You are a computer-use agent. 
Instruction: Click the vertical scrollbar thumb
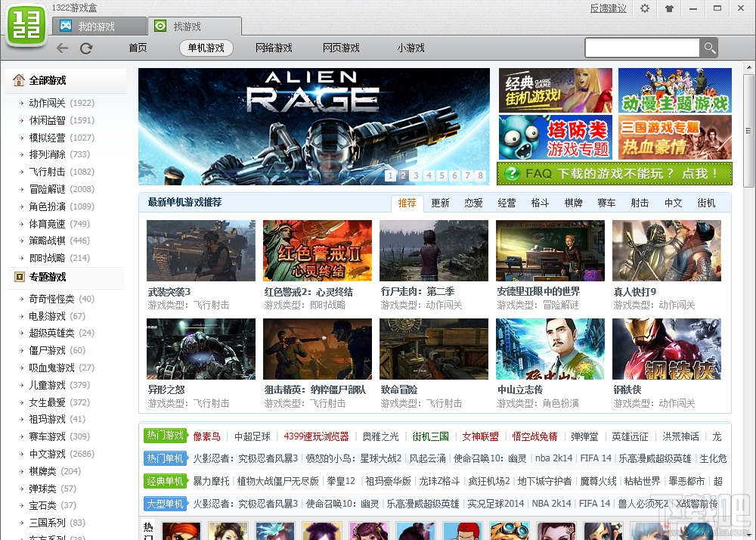click(748, 130)
